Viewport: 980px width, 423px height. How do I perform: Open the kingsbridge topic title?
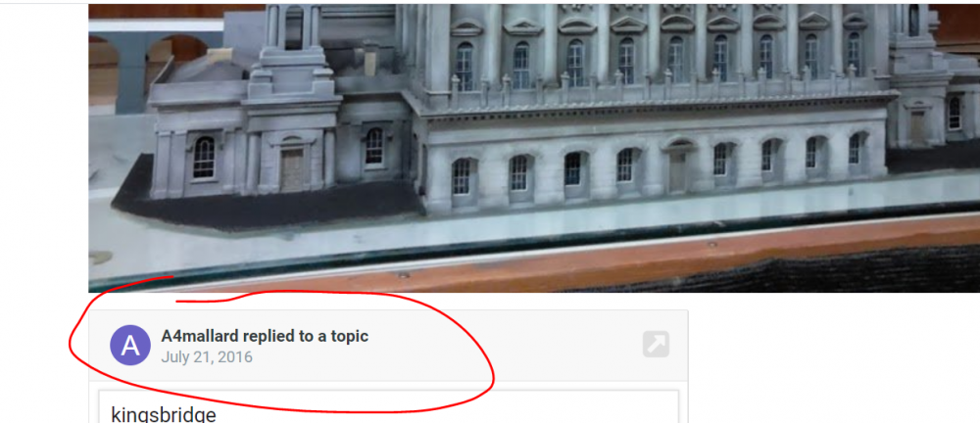pos(164,414)
